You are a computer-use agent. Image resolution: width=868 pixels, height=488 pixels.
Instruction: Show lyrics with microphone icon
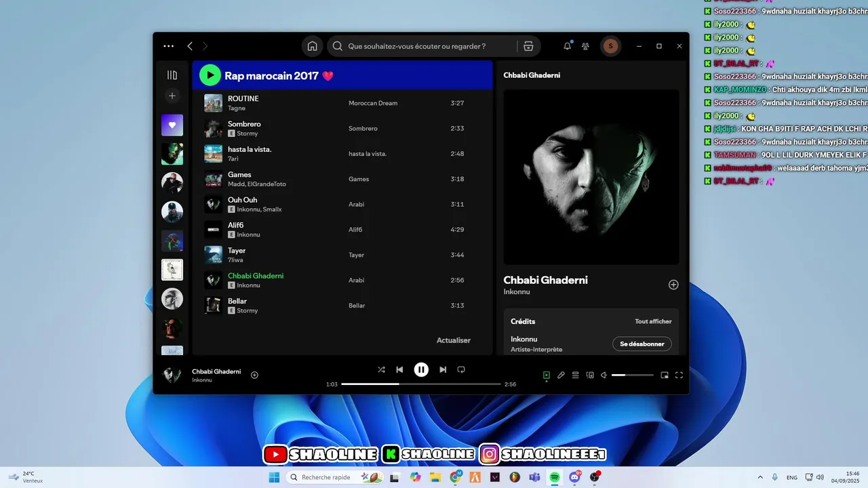coord(561,375)
